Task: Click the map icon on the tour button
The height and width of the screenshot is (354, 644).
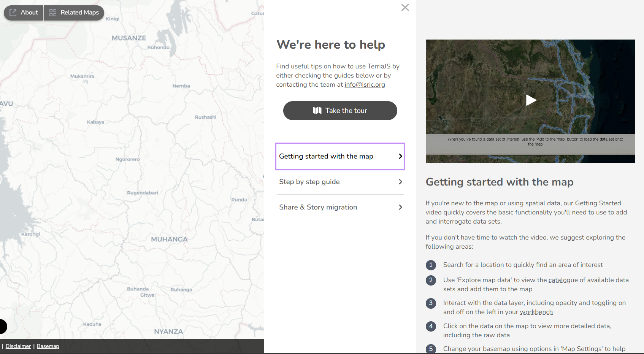Action: 317,111
